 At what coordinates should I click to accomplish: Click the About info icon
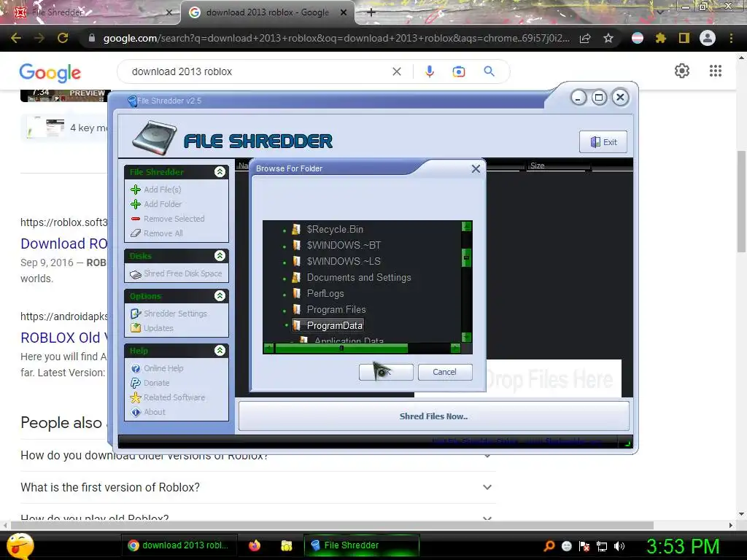coord(136,413)
